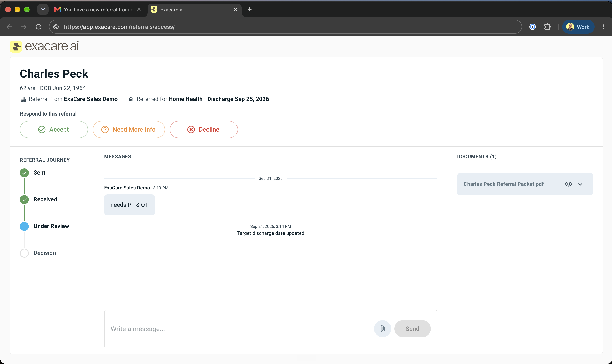This screenshot has height=364, width=612.
Task: Preview the Charles Peck Referral Packet with eye icon
Action: pos(568,184)
